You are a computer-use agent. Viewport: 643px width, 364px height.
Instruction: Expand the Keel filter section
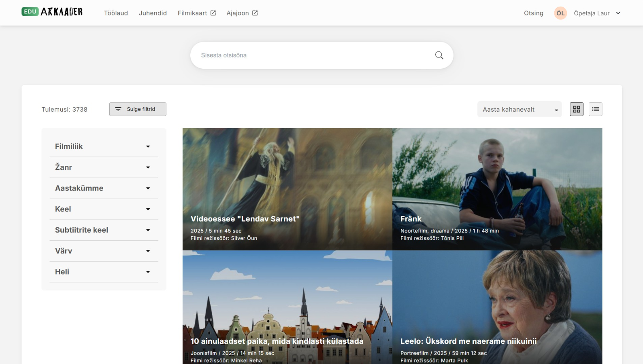pyautogui.click(x=103, y=209)
